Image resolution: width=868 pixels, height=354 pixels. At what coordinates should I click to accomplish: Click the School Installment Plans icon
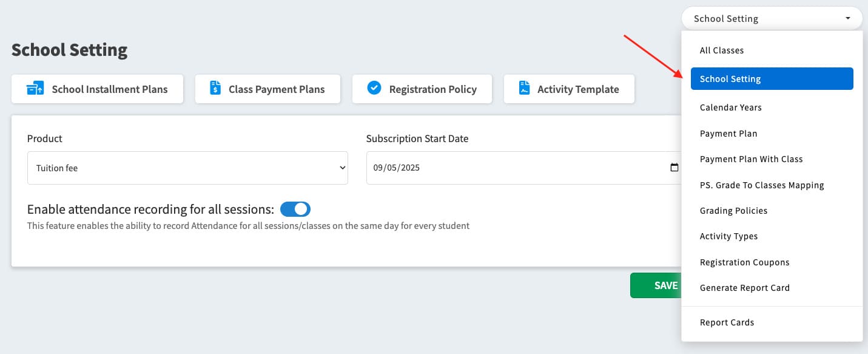[35, 89]
